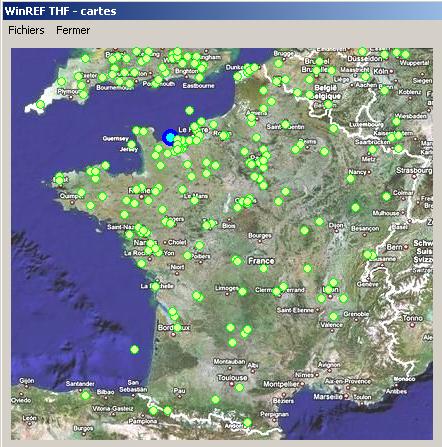
Task: Click the green marker on Jersey island
Action: [132, 145]
